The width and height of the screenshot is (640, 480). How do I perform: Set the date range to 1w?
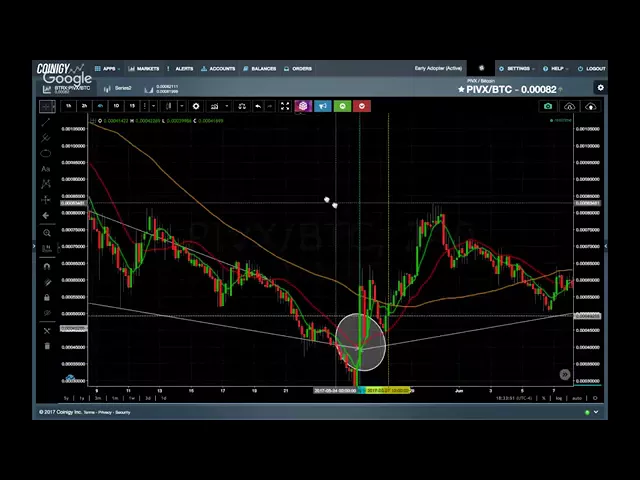pyautogui.click(x=131, y=398)
